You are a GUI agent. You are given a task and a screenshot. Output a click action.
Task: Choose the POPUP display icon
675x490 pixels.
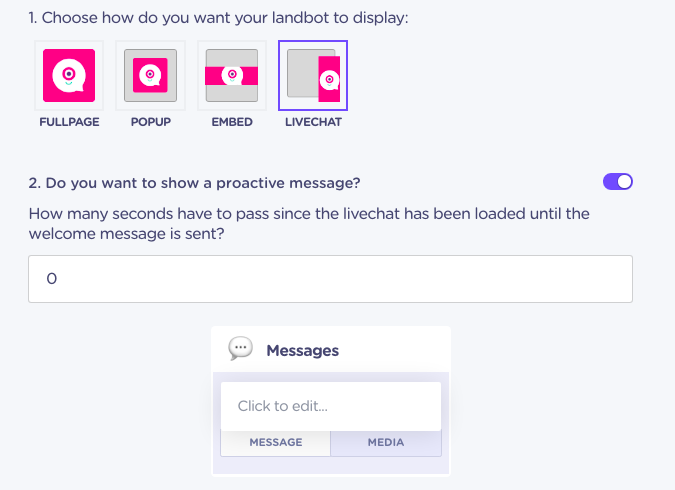pos(150,75)
